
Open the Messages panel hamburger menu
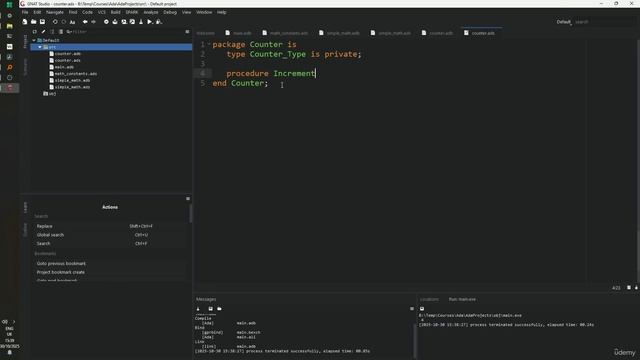(x=412, y=309)
